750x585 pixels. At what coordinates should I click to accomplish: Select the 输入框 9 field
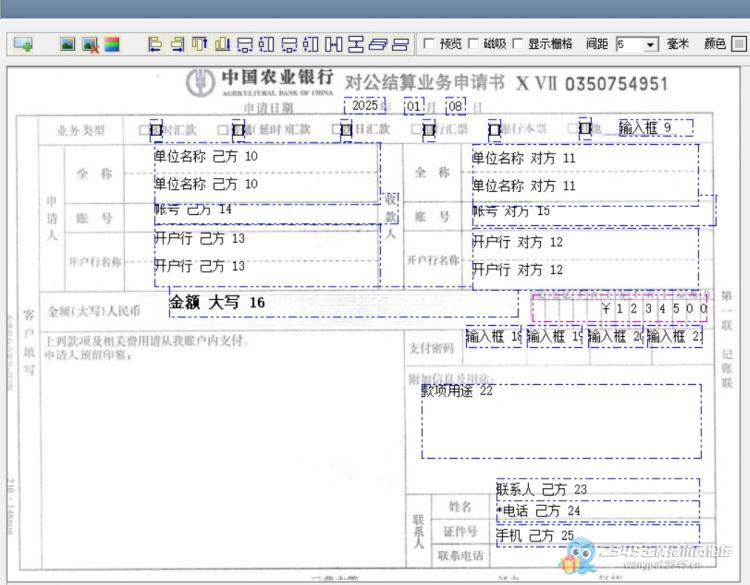pyautogui.click(x=655, y=128)
